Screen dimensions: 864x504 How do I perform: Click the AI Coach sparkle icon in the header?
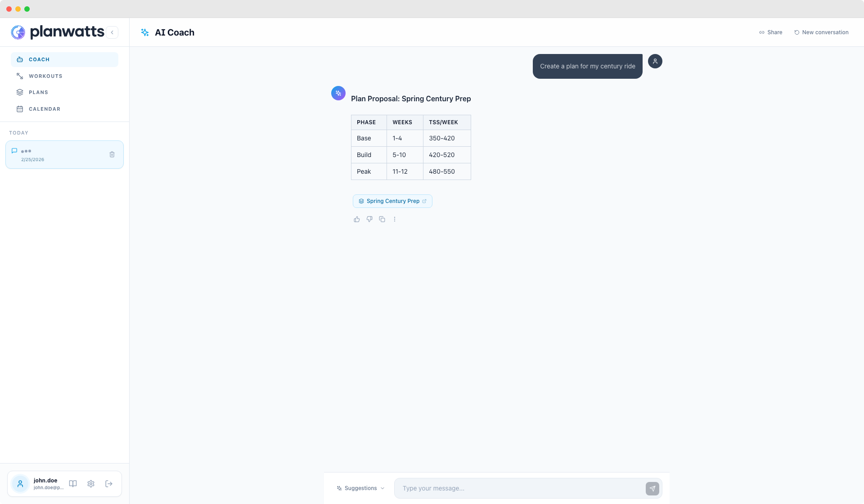(x=145, y=32)
